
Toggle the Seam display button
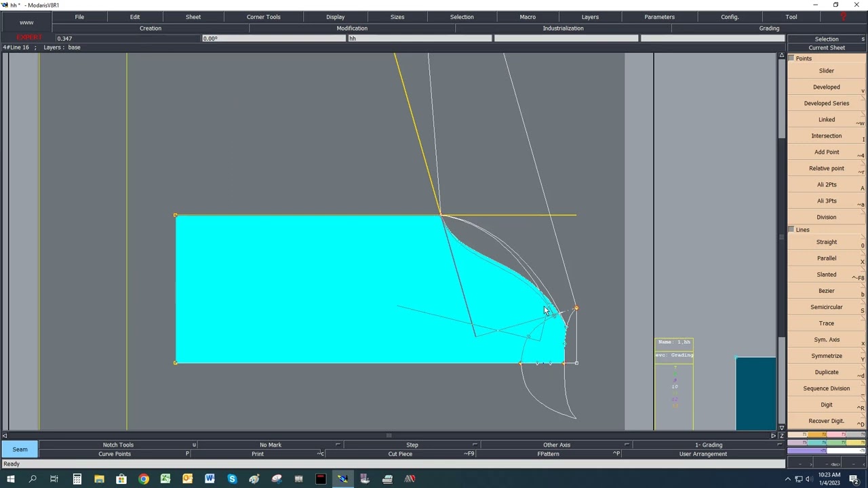[20, 449]
